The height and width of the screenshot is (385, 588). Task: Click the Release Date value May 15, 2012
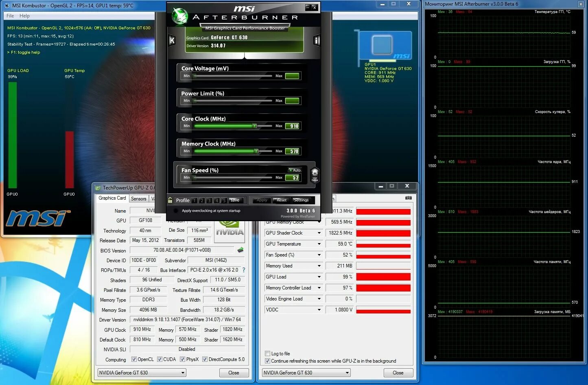(x=145, y=240)
